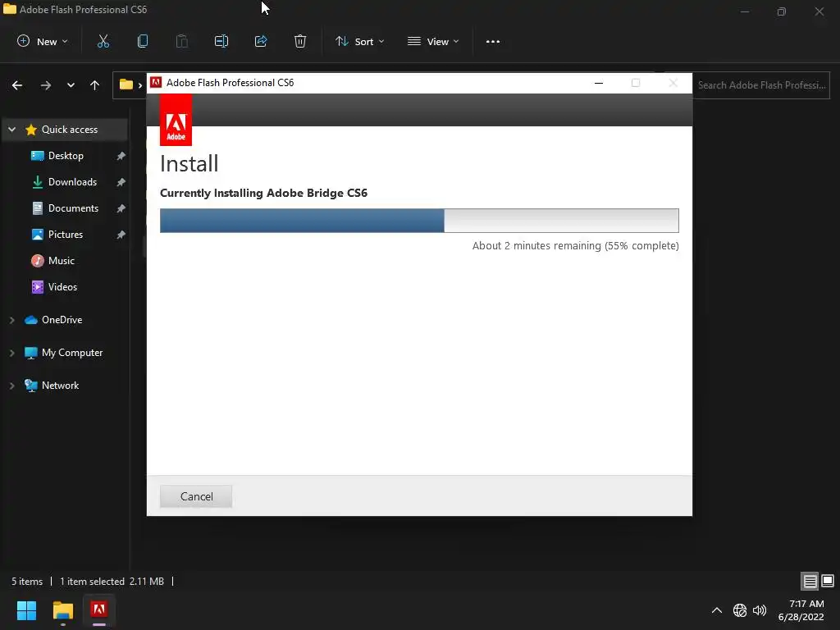Click the Share icon in File Explorer toolbar

pyautogui.click(x=260, y=41)
